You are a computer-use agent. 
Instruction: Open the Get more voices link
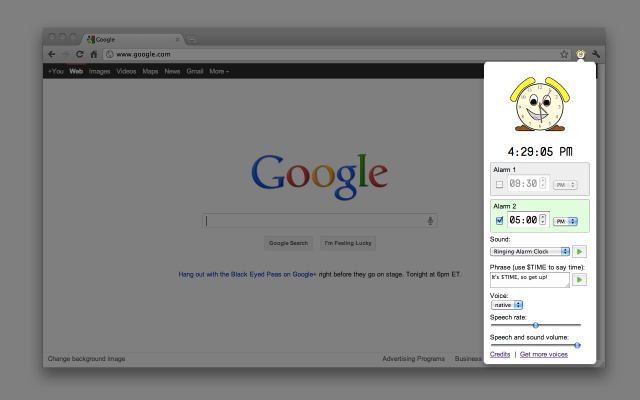click(x=544, y=354)
